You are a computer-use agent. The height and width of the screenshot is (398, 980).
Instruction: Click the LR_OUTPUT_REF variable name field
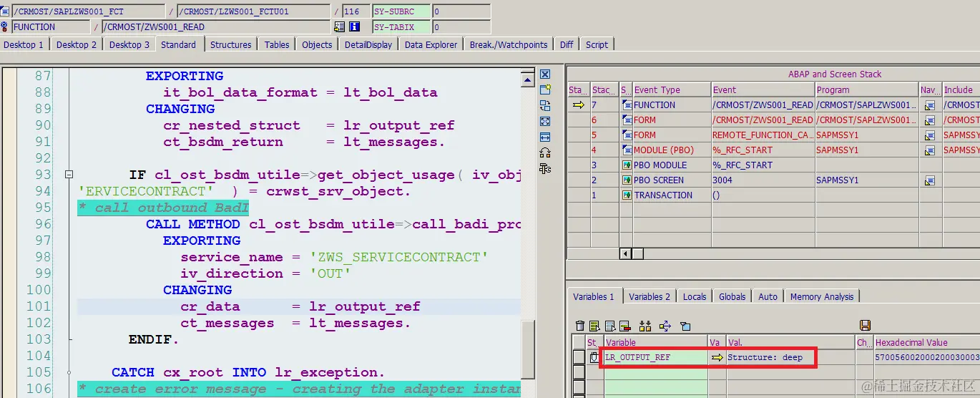[655, 356]
